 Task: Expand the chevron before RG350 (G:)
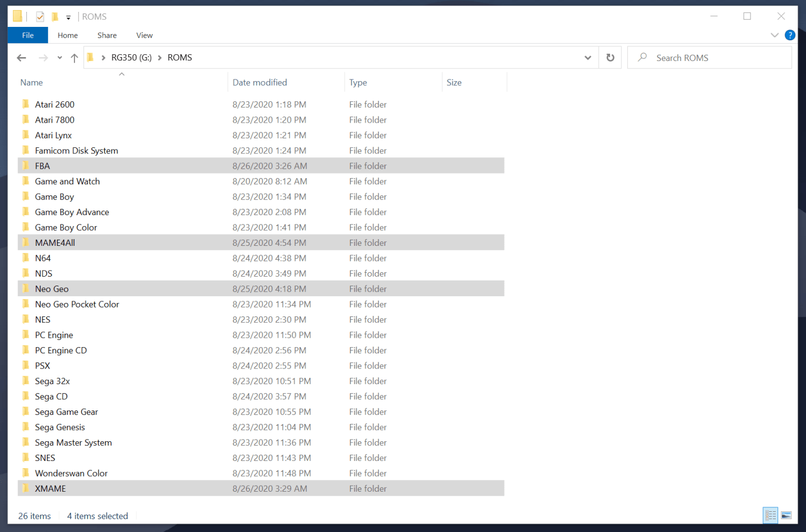[103, 58]
